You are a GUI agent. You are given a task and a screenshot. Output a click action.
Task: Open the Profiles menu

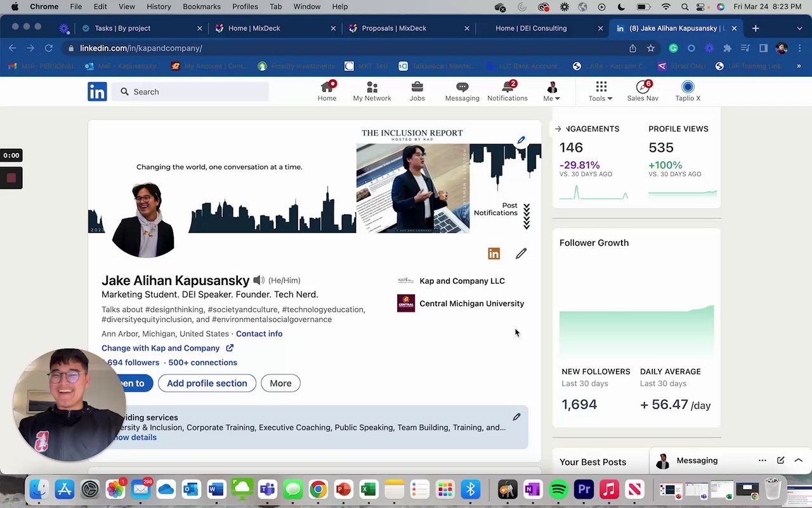pos(245,7)
